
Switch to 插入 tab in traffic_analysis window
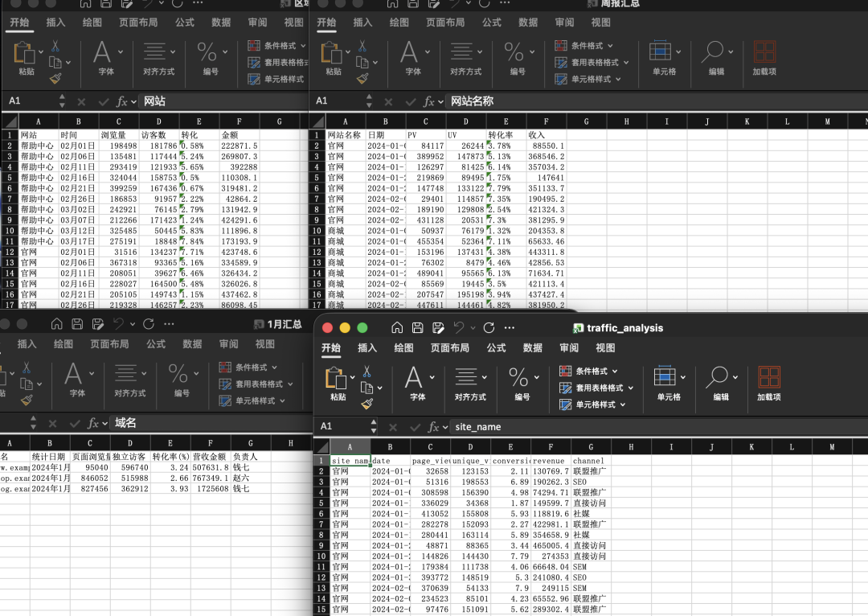point(367,348)
